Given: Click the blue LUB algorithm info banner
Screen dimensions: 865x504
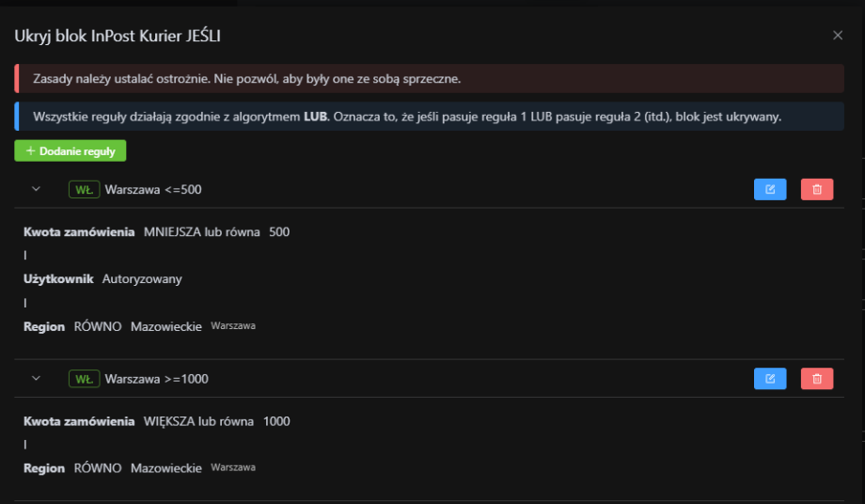Looking at the screenshot, I should pyautogui.click(x=407, y=117).
